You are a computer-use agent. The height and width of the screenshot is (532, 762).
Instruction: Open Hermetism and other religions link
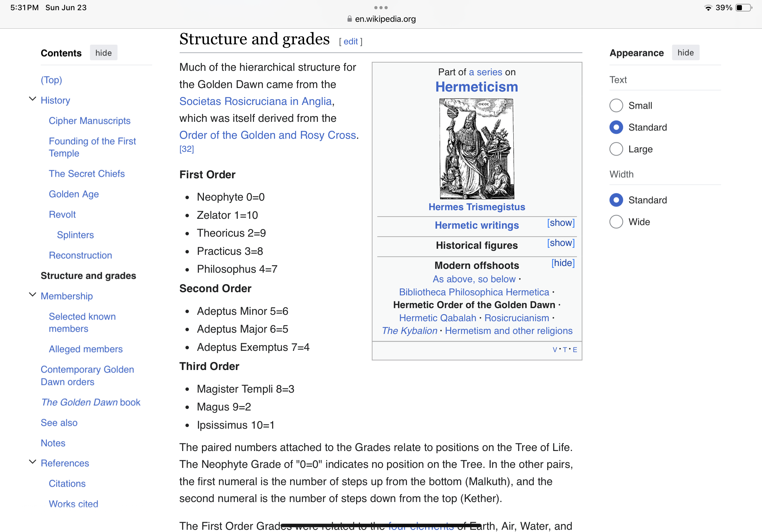pos(508,331)
